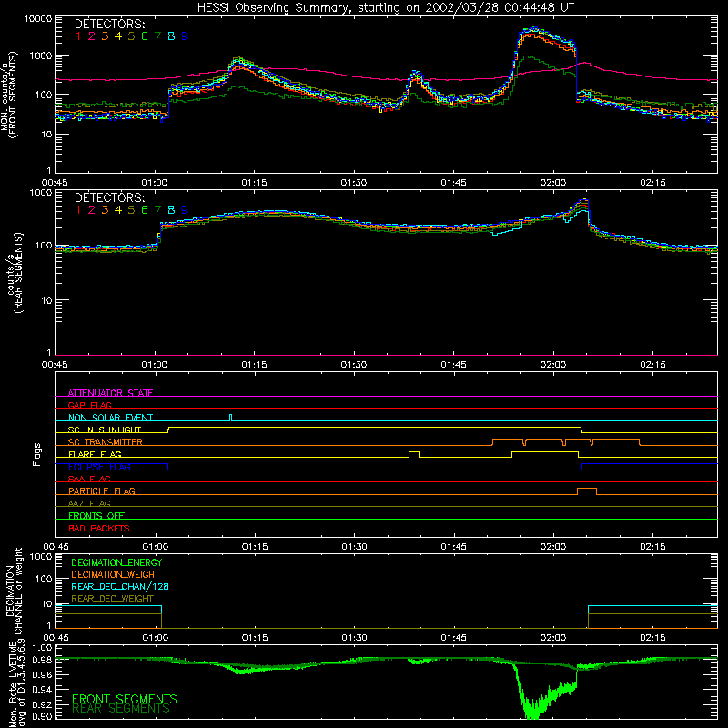
Task: Click magenta detector 2 in front segments legend
Action: pyautogui.click(x=92, y=36)
